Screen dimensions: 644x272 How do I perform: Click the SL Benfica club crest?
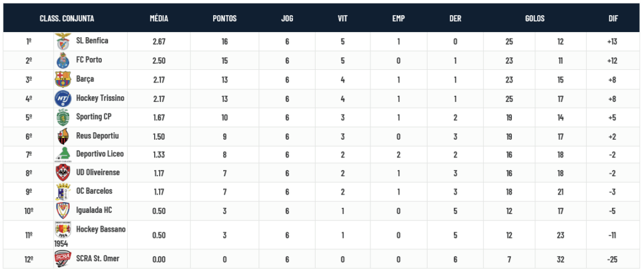(x=62, y=42)
